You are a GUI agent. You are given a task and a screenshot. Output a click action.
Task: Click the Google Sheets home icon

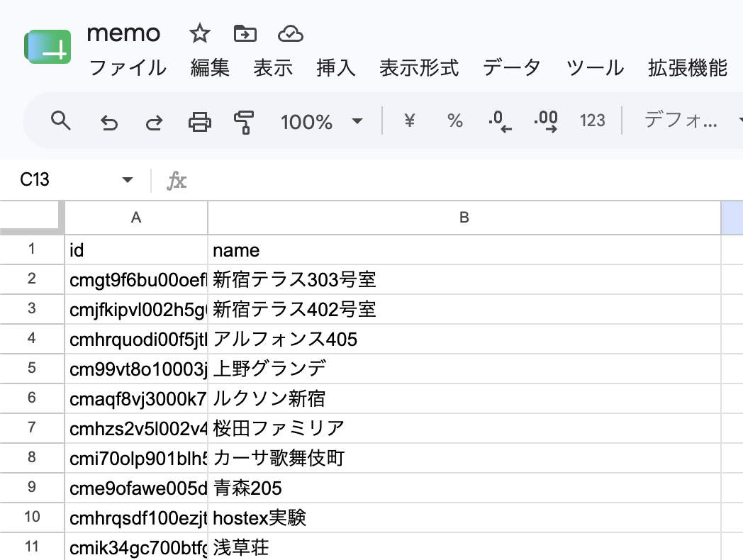point(48,46)
